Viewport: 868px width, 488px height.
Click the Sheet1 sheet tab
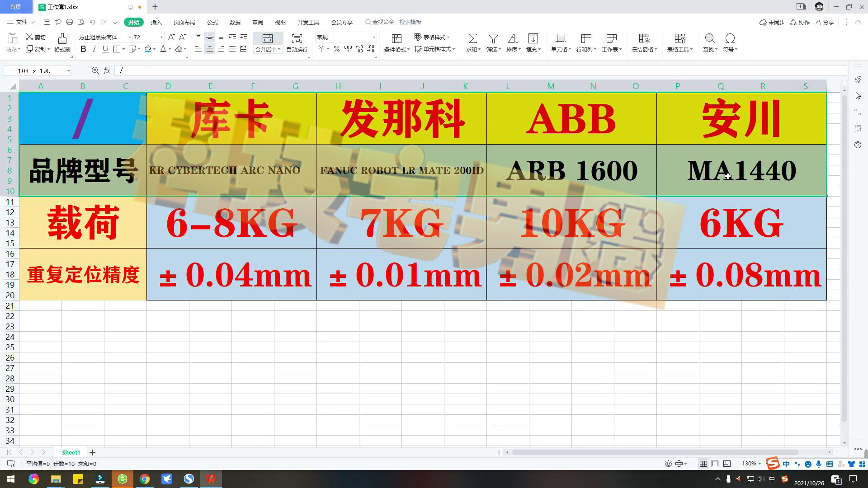71,452
